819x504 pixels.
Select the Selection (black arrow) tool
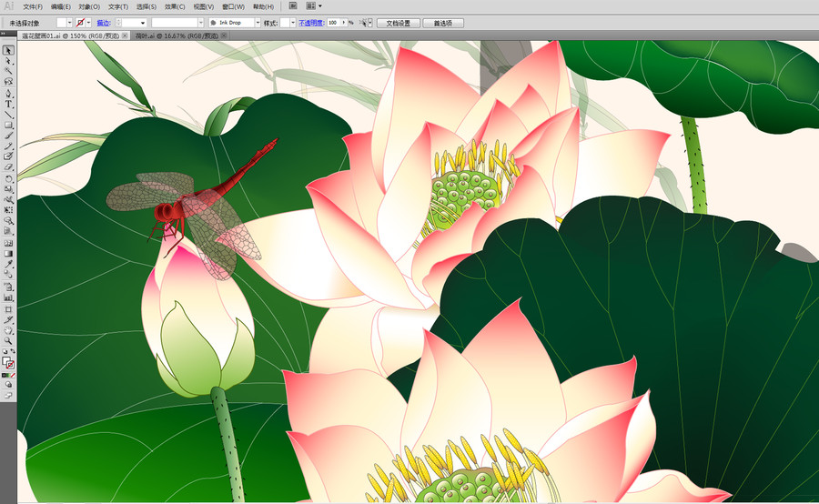8,51
